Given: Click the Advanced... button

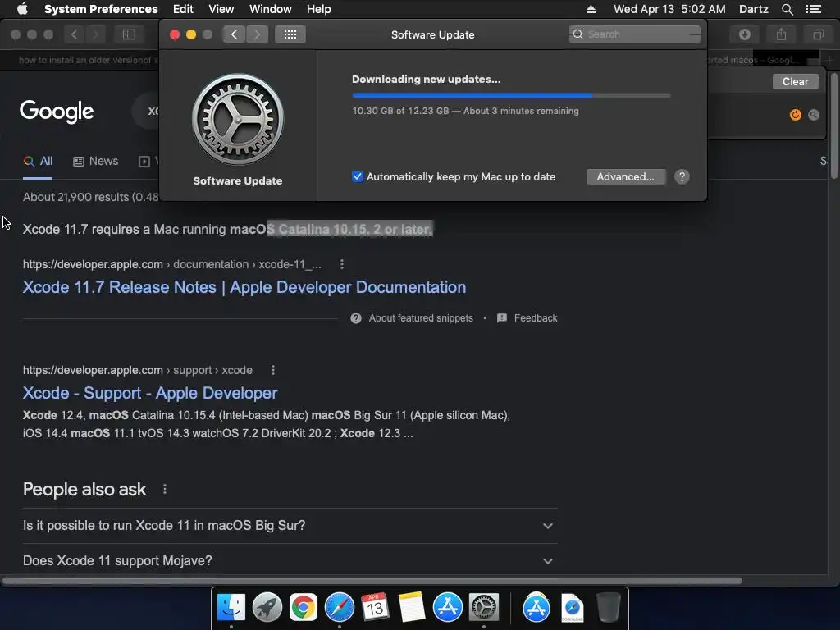Looking at the screenshot, I should click(x=626, y=177).
